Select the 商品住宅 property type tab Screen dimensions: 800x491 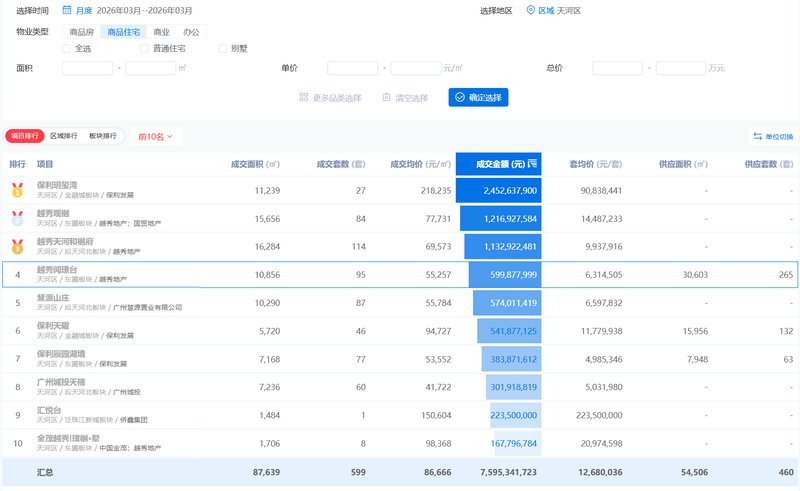pyautogui.click(x=123, y=32)
